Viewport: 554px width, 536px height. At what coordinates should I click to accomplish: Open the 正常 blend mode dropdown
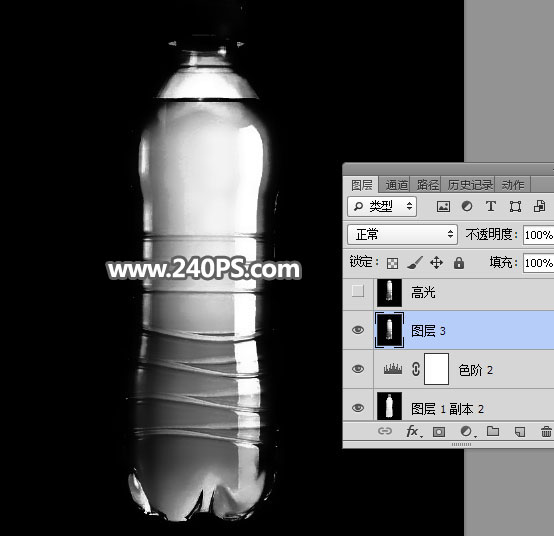[x=402, y=234]
